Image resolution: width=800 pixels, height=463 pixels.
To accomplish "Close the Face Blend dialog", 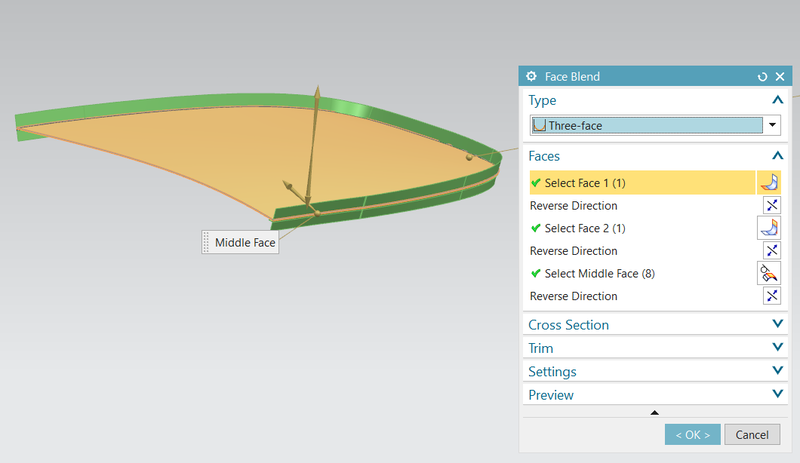I will click(780, 77).
